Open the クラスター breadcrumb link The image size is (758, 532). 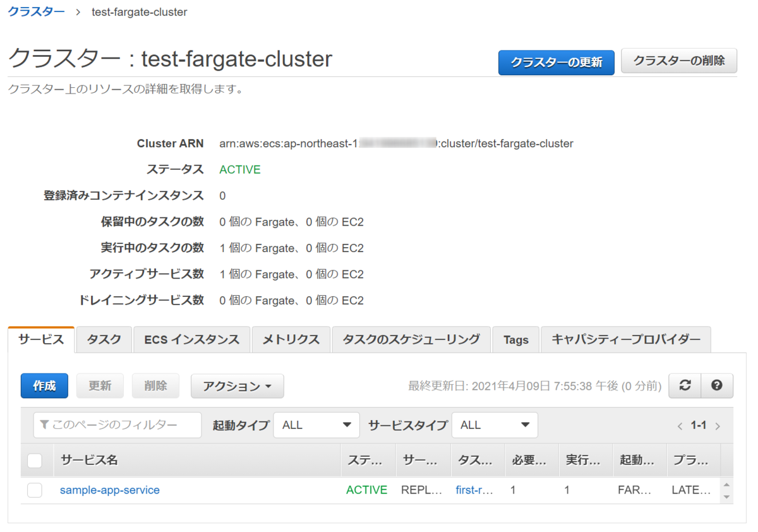pos(36,11)
